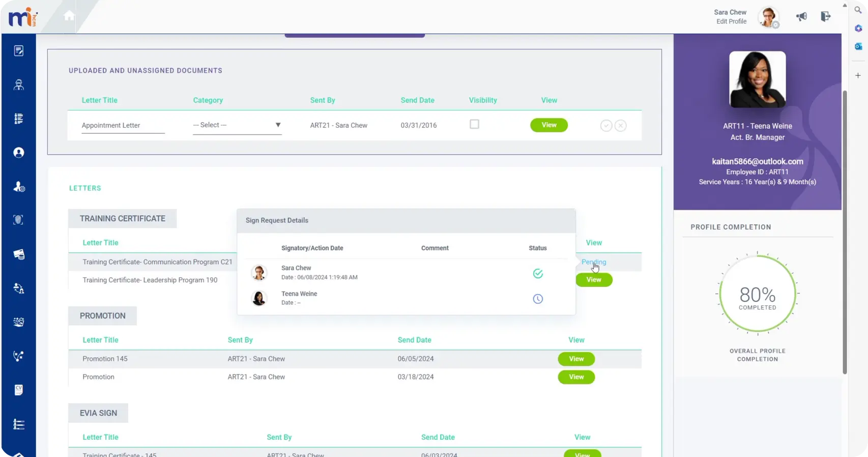Image resolution: width=868 pixels, height=457 pixels.
Task: Click 'Training Certificate- Leadership Program 190' title
Action: point(150,280)
